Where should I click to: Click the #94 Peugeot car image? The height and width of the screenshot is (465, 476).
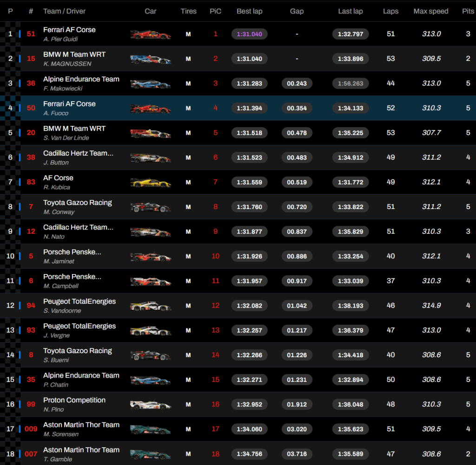pyautogui.click(x=151, y=306)
